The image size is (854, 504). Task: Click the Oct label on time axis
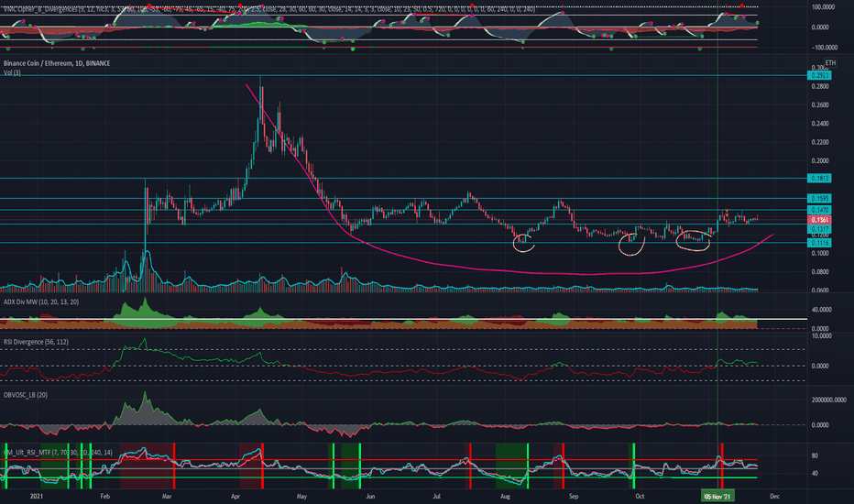coord(640,497)
